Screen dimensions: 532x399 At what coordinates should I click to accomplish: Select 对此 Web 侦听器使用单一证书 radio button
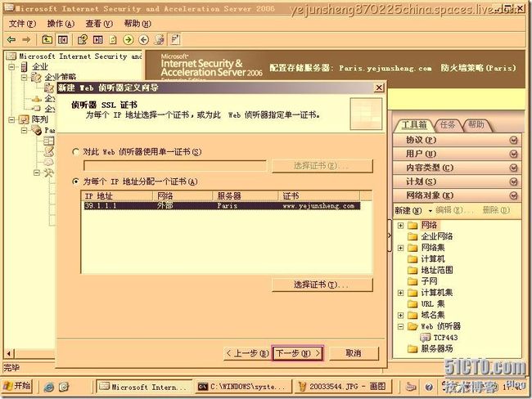(75, 152)
